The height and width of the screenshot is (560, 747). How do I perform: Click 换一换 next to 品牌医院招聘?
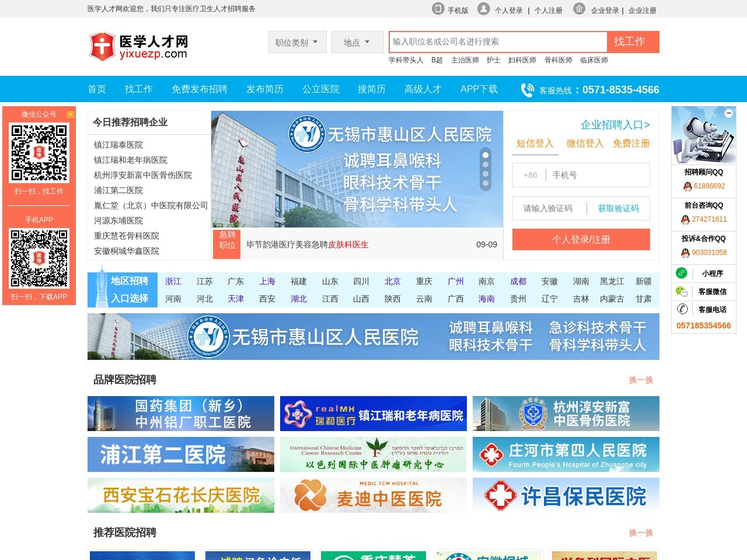point(641,380)
